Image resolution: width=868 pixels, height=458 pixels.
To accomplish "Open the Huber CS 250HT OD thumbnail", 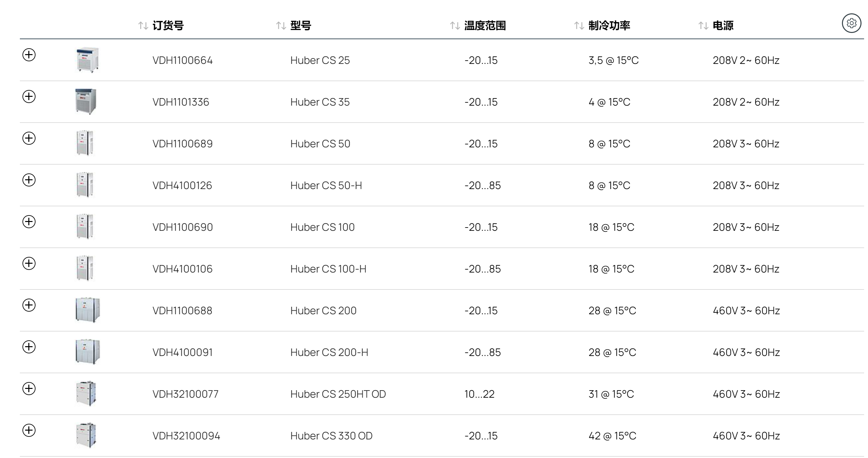I will 86,393.
